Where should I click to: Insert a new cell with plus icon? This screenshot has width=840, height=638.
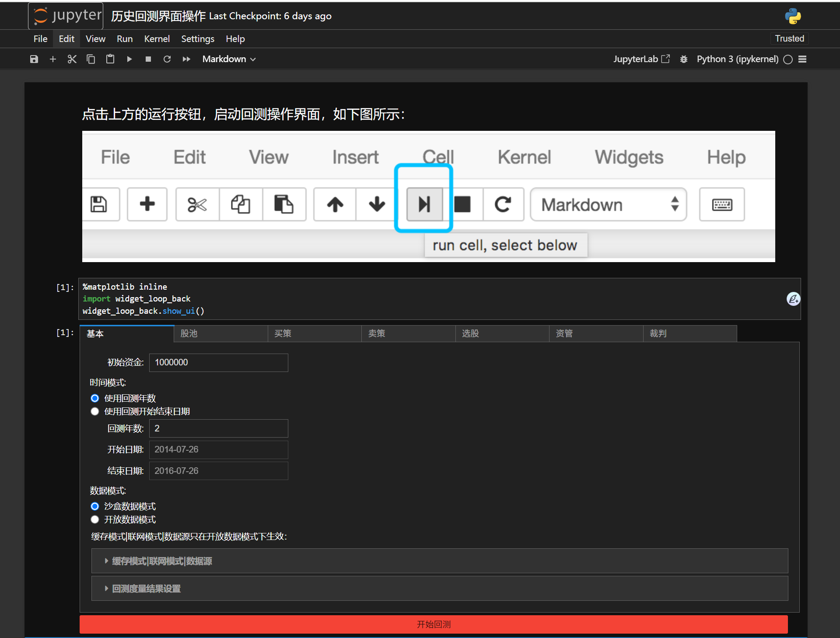point(53,59)
